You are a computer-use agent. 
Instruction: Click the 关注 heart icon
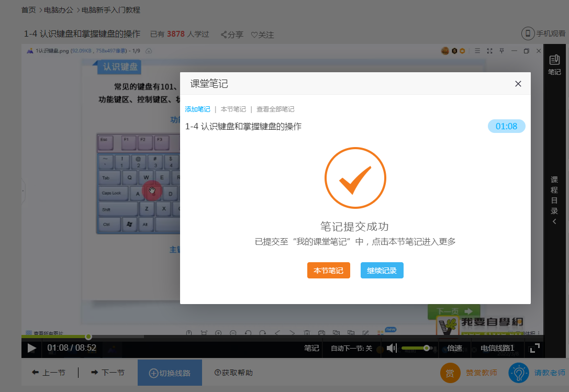pos(254,35)
